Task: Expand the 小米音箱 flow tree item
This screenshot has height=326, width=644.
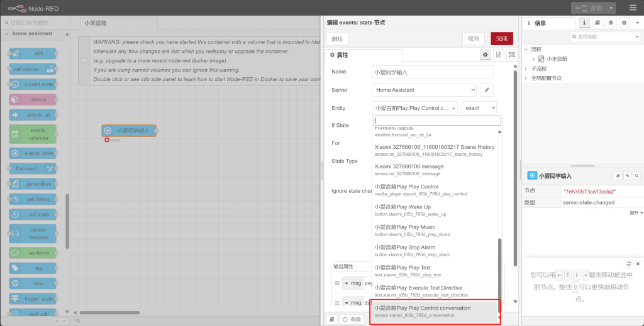Action: [x=533, y=59]
